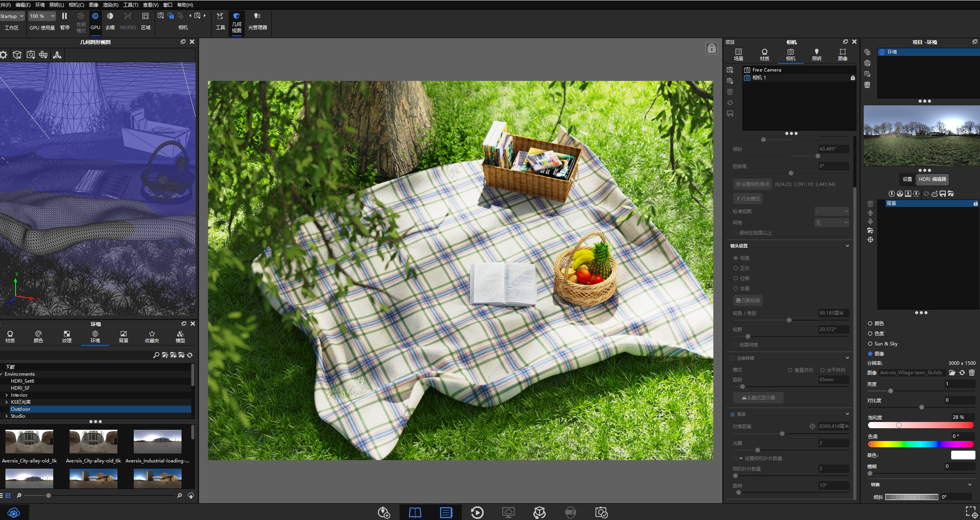Click the Screenshot icon in bottom bar
The width and height of the screenshot is (980, 520).
602,513
